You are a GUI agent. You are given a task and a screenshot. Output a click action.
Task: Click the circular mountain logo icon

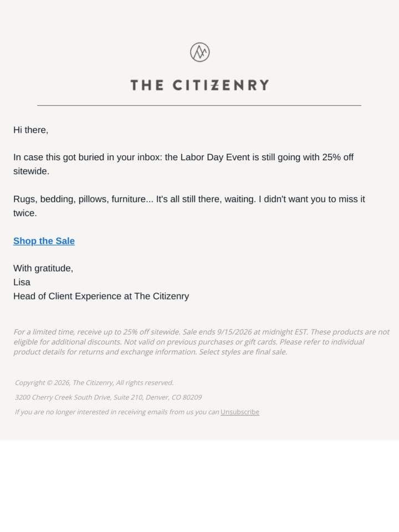[199, 52]
